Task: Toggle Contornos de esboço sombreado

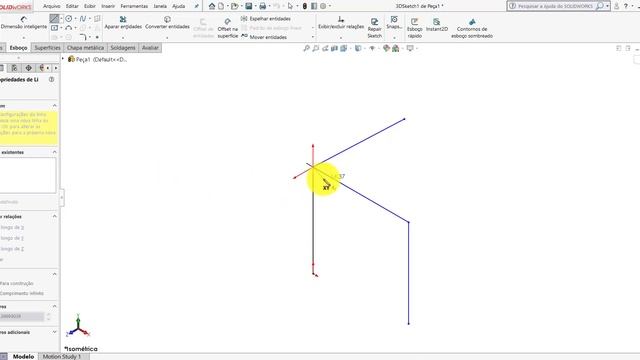Action: pyautogui.click(x=472, y=28)
